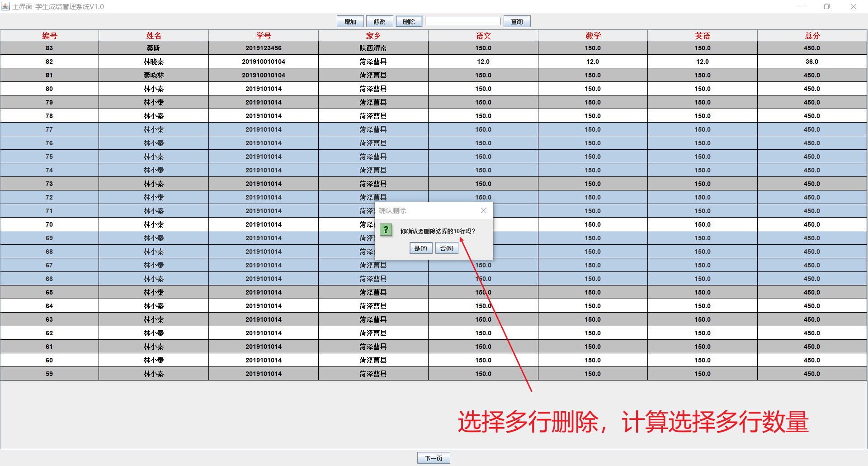Select row number 64

(x=49, y=306)
